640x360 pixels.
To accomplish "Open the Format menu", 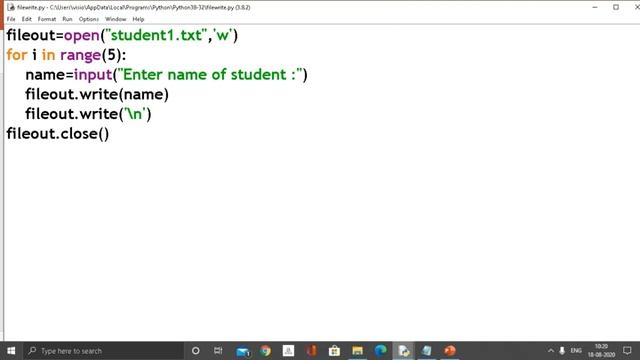I will pyautogui.click(x=47, y=19).
